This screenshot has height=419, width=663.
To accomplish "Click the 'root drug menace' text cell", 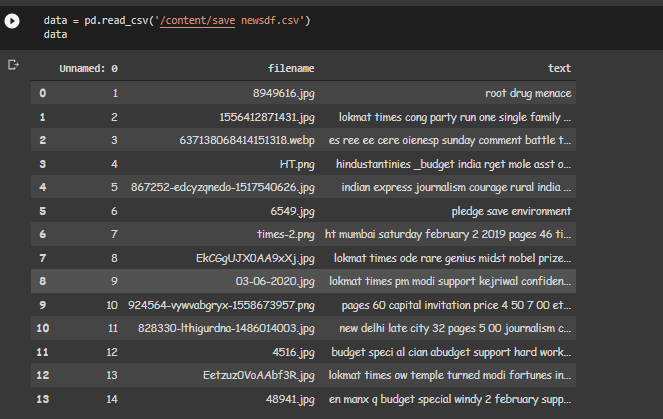I will [x=528, y=93].
